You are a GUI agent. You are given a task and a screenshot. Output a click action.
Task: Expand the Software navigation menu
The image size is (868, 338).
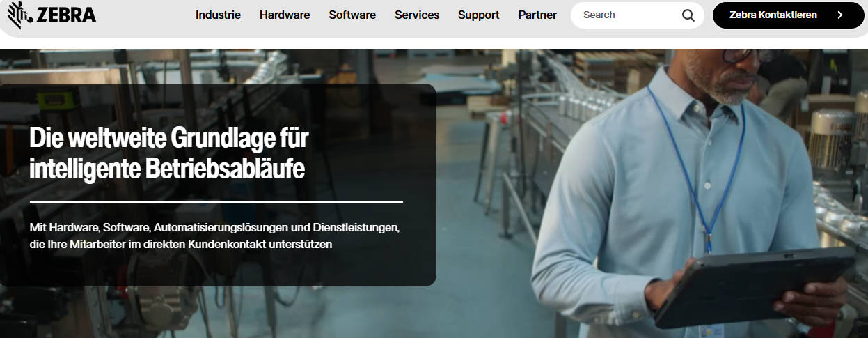352,15
